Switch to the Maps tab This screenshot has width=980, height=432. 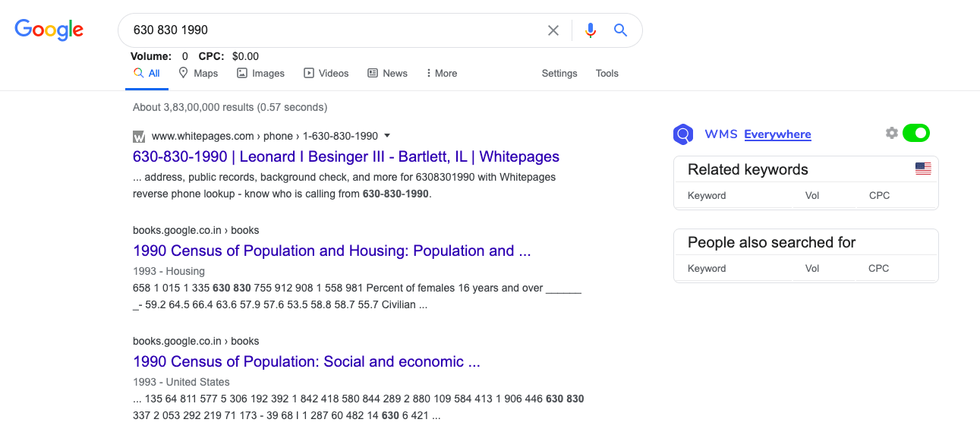tap(198, 74)
